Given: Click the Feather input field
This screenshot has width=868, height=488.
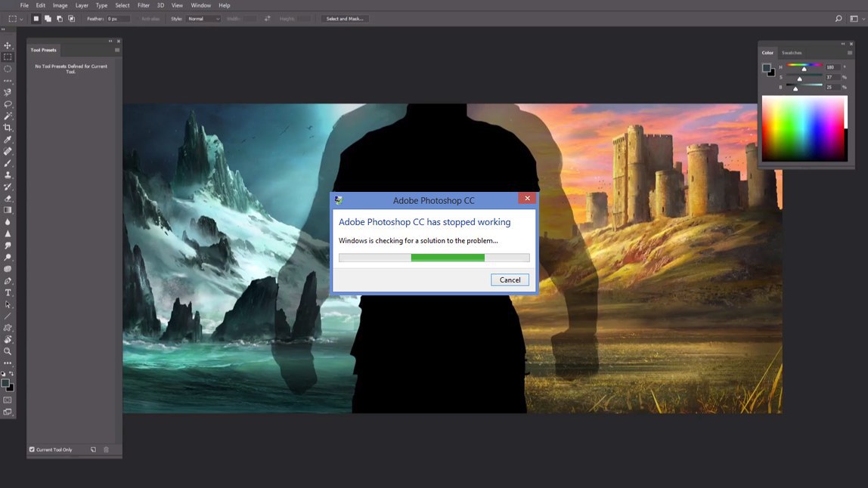Looking at the screenshot, I should [118, 19].
